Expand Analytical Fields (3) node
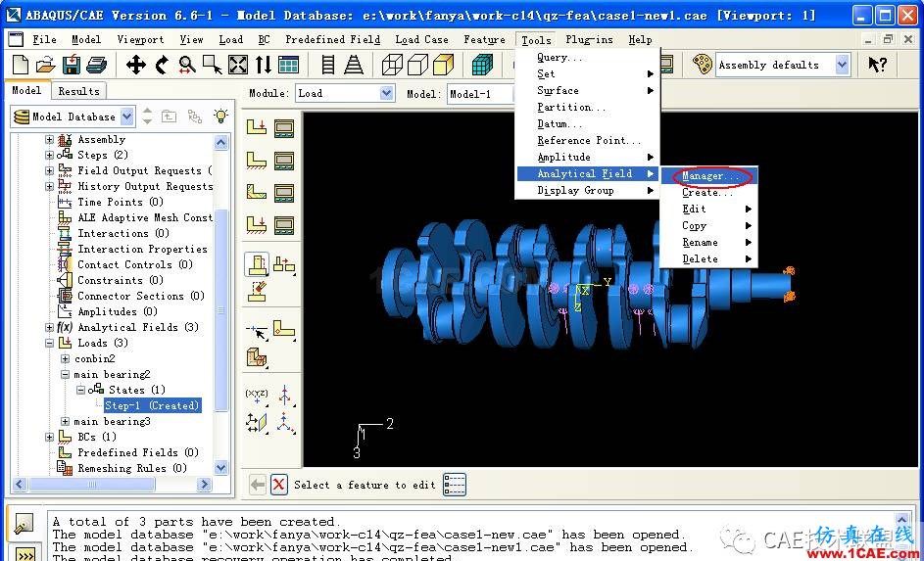Screen dimensions: 924x561 pos(50,327)
